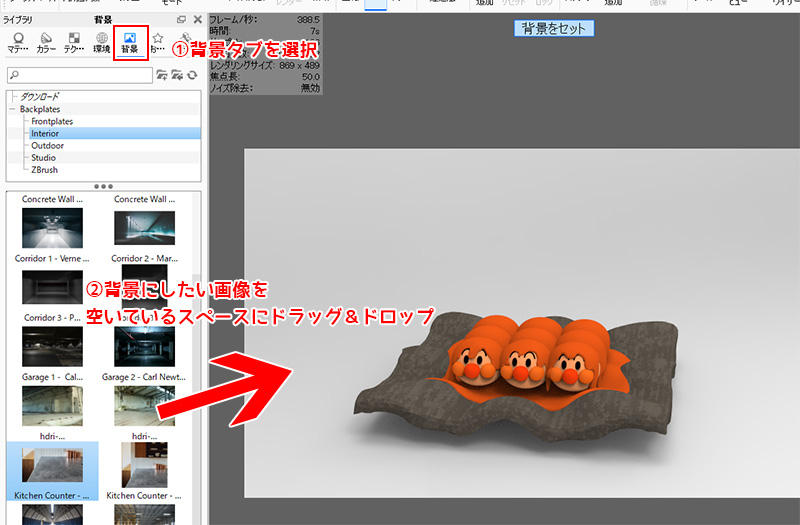
Task: Click the leftmost folder icon beside search box
Action: click(163, 75)
